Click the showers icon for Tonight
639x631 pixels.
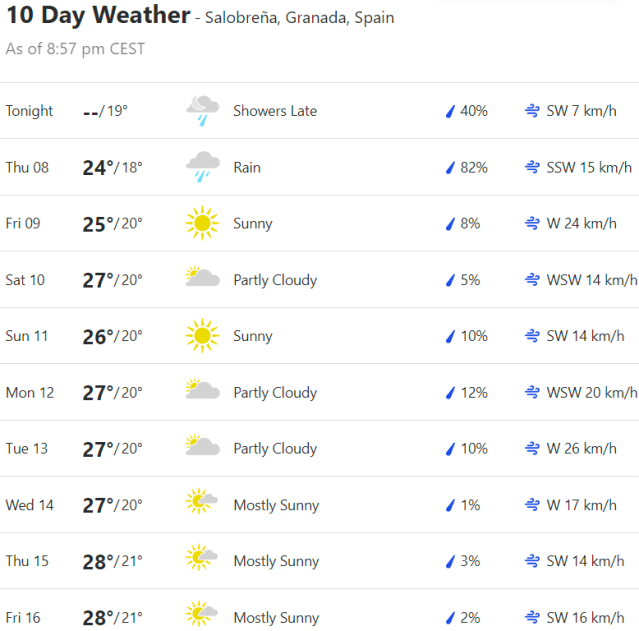202,111
